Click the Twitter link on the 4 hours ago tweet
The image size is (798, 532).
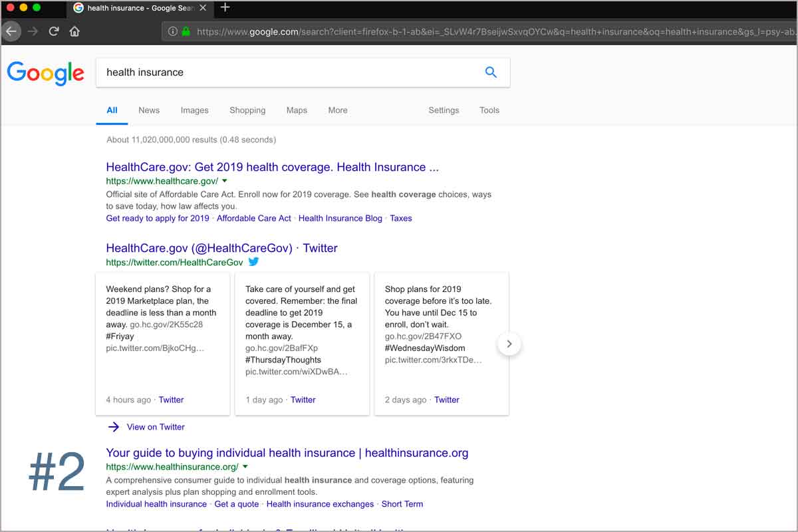point(171,400)
